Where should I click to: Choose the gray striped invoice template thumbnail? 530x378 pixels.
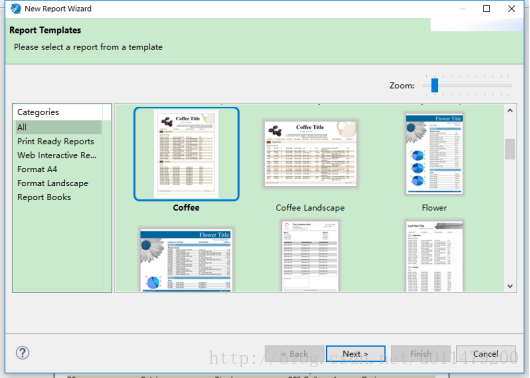pyautogui.click(x=310, y=256)
